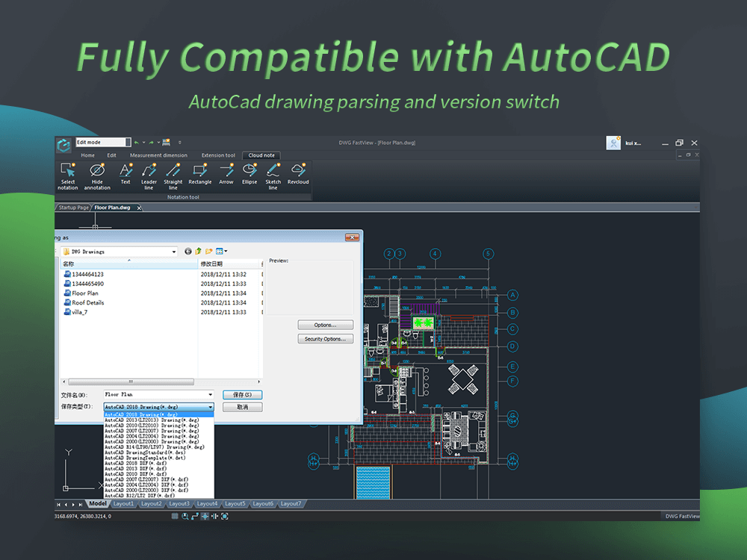Switch to the Layout3 tab
The image size is (747, 560).
click(179, 503)
